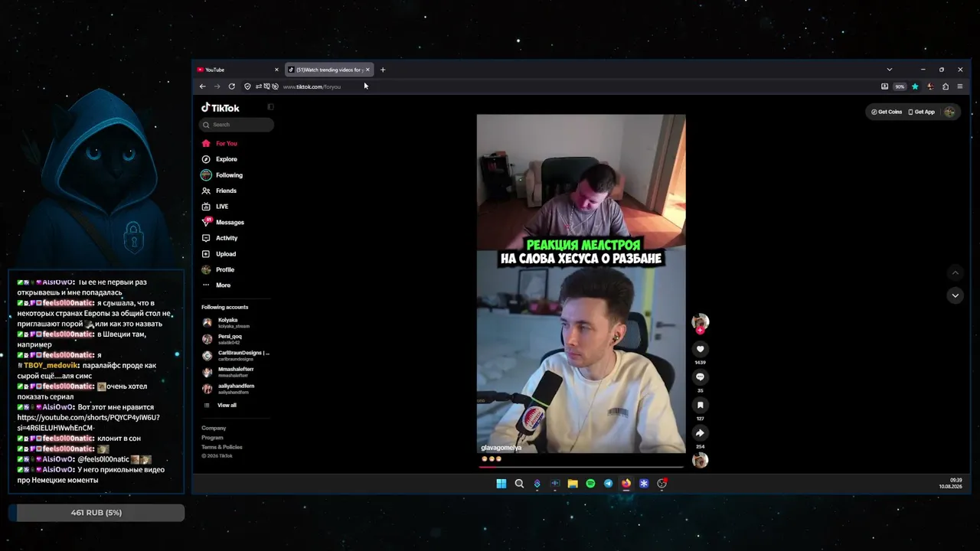Click the Get App button
The image size is (980, 551).
tap(922, 112)
